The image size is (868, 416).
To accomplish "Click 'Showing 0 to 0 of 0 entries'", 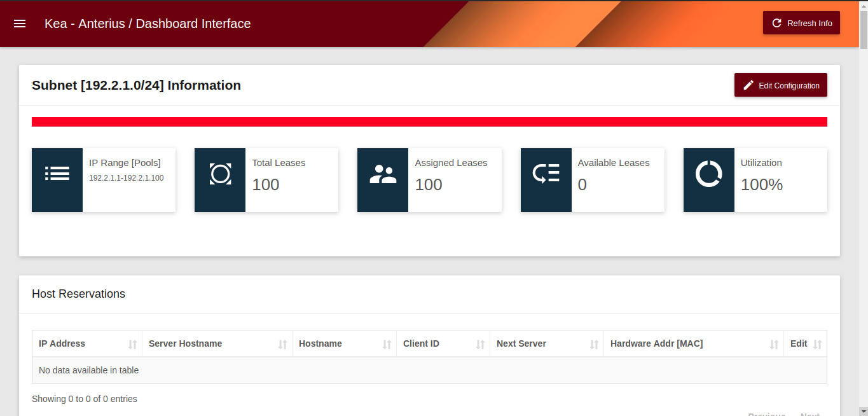I will pyautogui.click(x=85, y=399).
